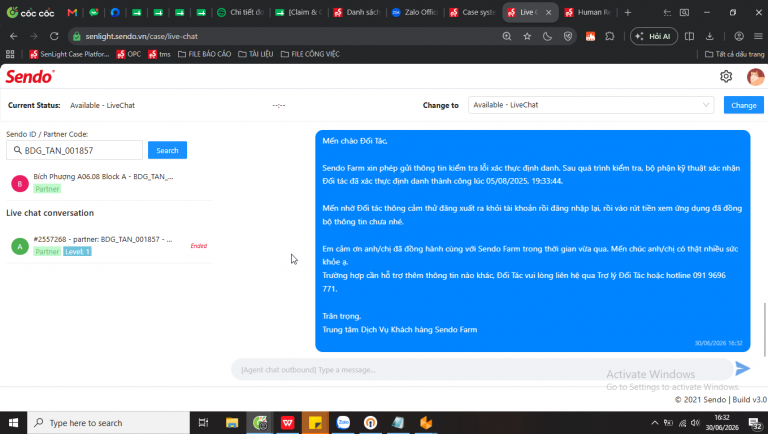The width and height of the screenshot is (768, 434).
Task: Open the ad-block shield icon
Action: click(568, 36)
